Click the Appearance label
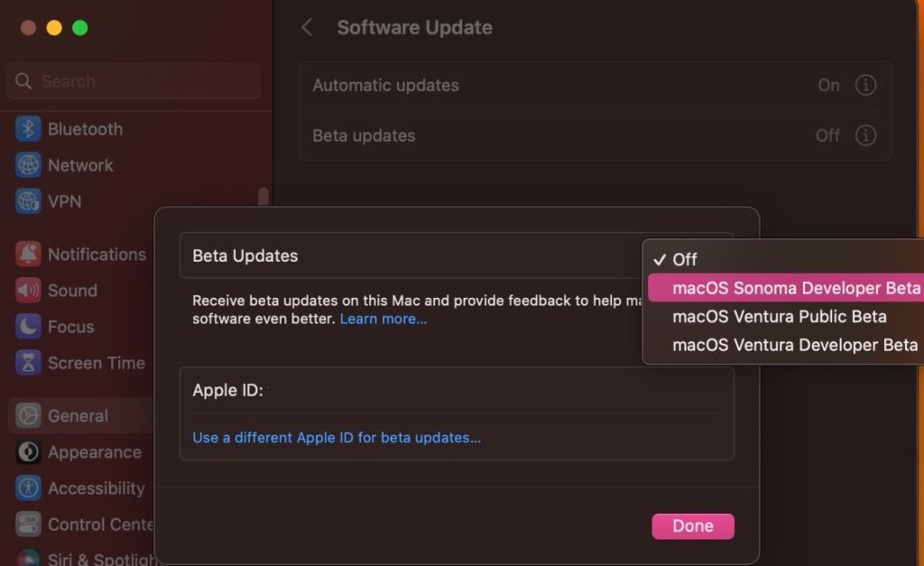The height and width of the screenshot is (566, 924). click(94, 452)
